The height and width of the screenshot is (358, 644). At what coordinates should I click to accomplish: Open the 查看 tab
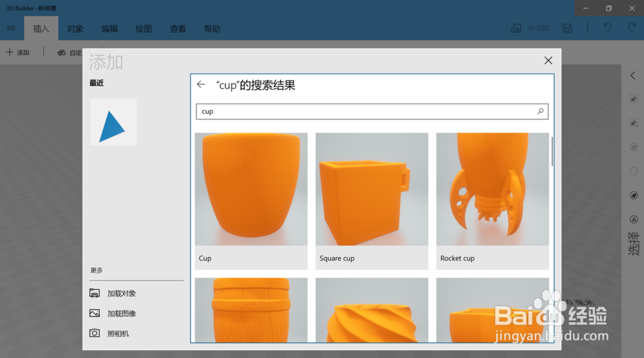178,29
